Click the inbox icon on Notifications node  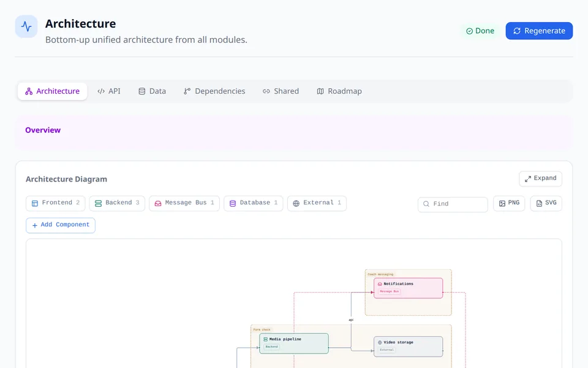click(x=380, y=284)
